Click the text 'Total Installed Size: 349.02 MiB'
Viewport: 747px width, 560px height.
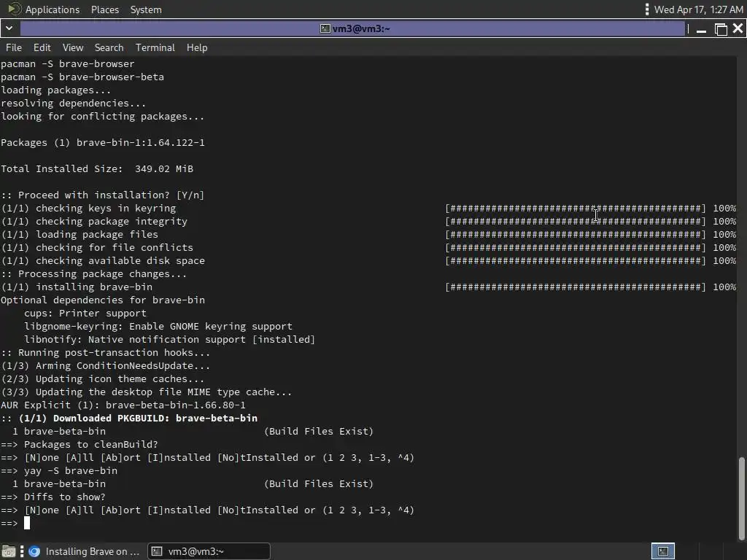(97, 168)
